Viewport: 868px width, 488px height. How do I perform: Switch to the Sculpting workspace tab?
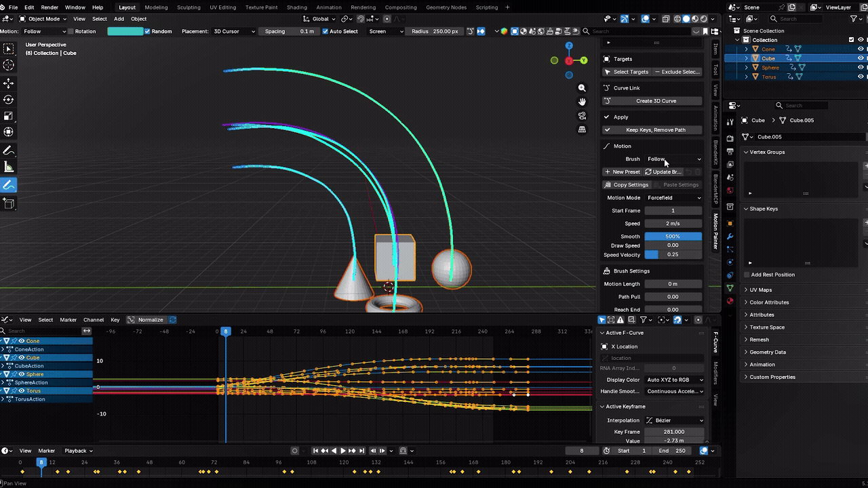[189, 7]
